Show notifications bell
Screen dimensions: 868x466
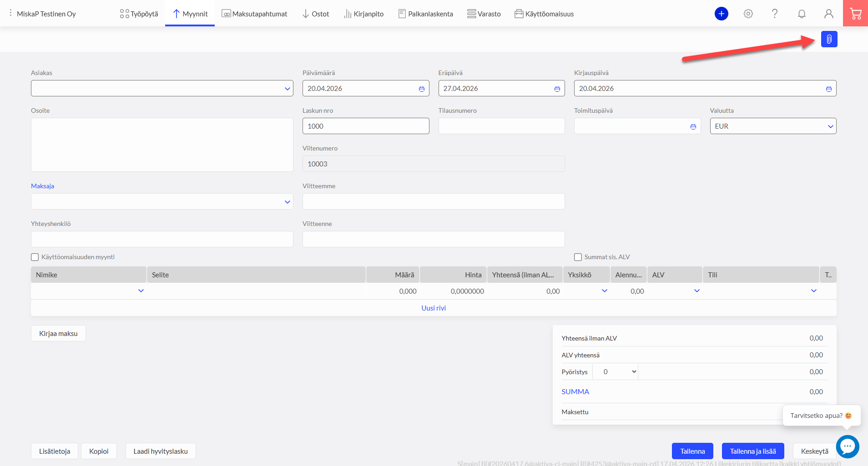click(x=802, y=14)
